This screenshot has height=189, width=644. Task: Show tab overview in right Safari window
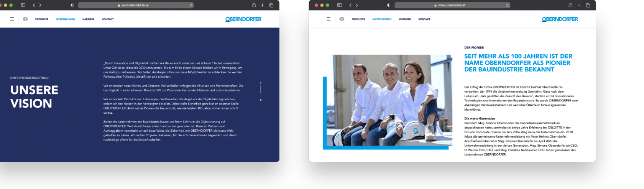point(588,5)
